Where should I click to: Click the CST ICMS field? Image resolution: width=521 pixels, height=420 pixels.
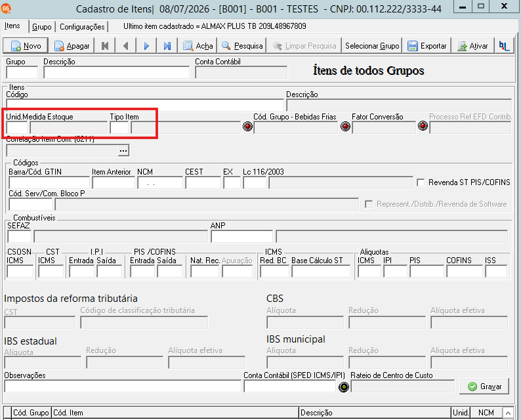pos(51,272)
